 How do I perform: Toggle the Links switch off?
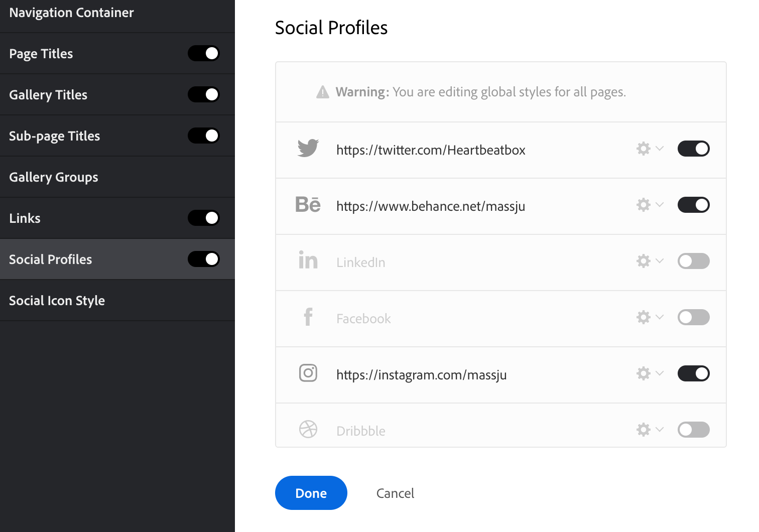203,218
